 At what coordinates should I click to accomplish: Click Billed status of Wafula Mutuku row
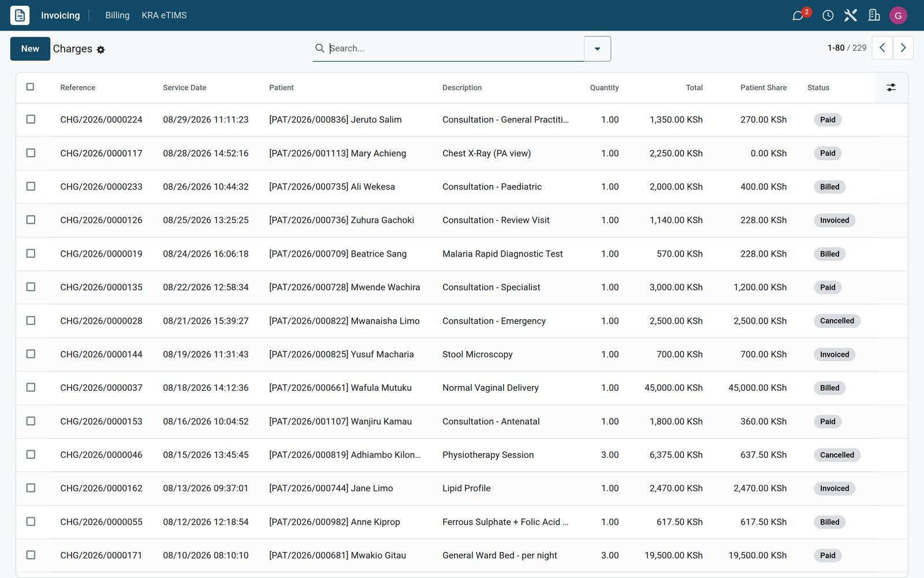[x=829, y=388]
